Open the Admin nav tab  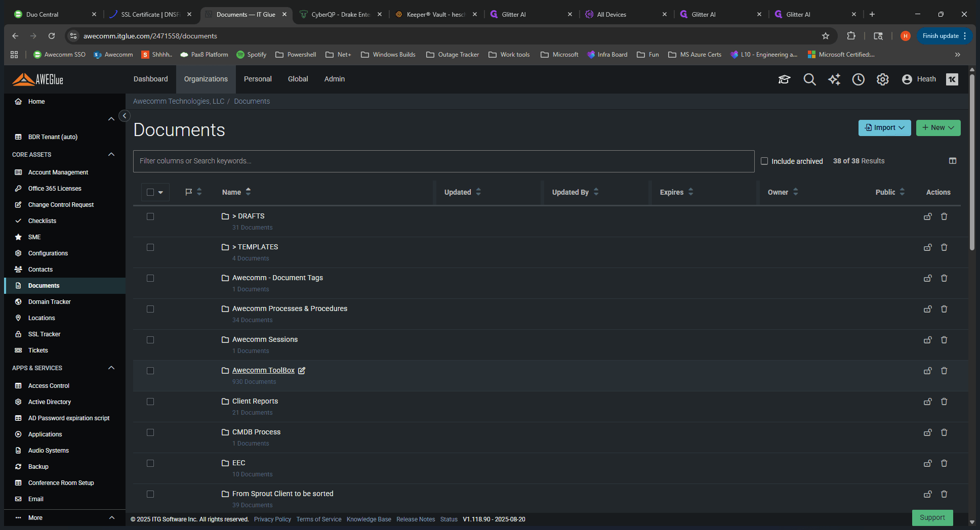click(x=335, y=79)
